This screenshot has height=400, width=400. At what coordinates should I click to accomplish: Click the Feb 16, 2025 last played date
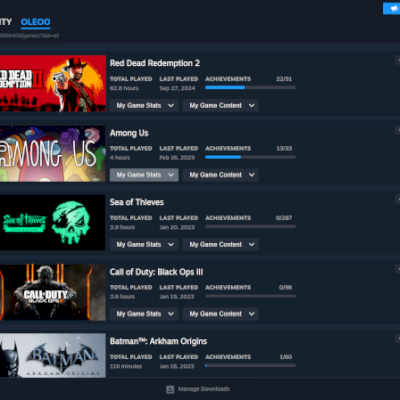point(177,158)
